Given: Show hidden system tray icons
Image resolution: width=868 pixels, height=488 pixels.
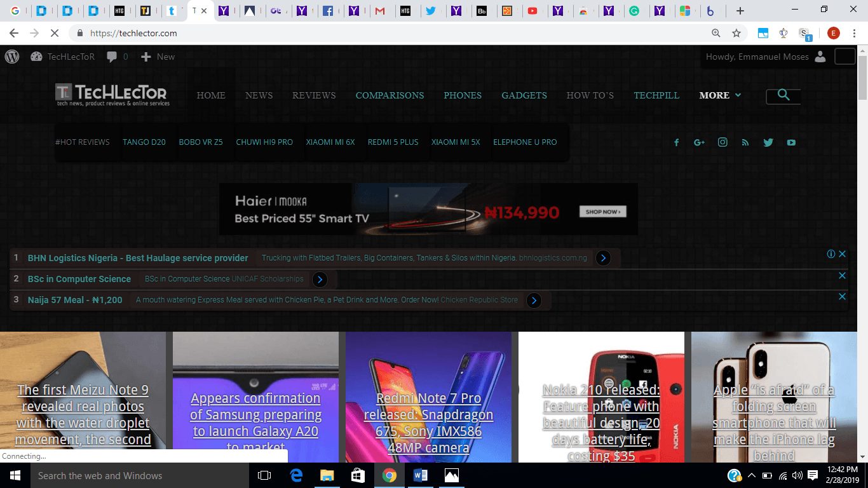Looking at the screenshot, I should pos(752,475).
